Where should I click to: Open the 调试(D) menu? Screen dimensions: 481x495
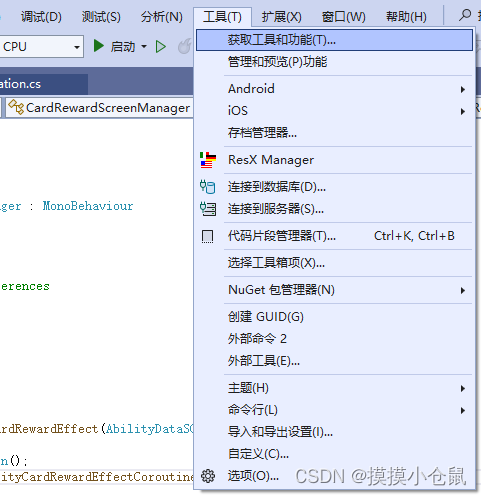point(41,16)
